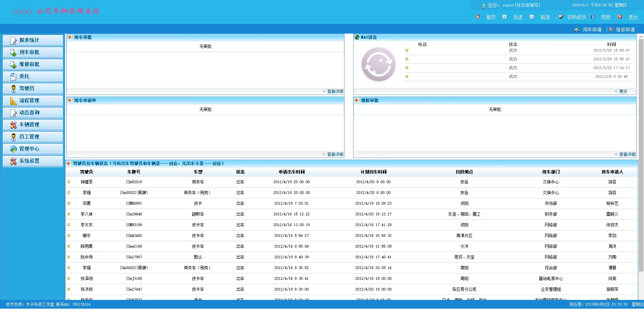
Task: Click the 系统设置 tools icon
Action: point(13,161)
